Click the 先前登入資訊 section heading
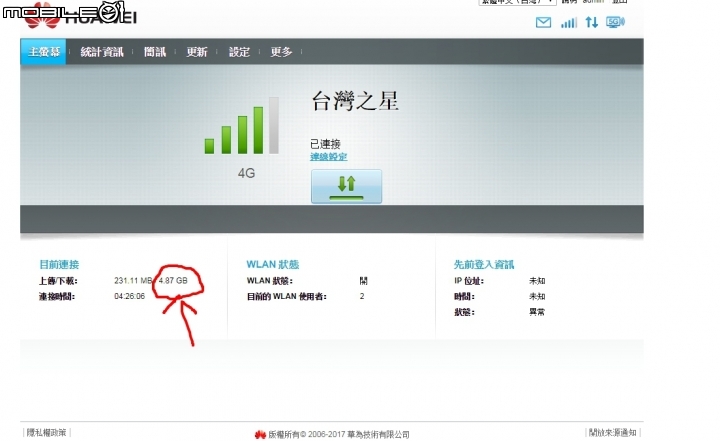 pyautogui.click(x=484, y=265)
